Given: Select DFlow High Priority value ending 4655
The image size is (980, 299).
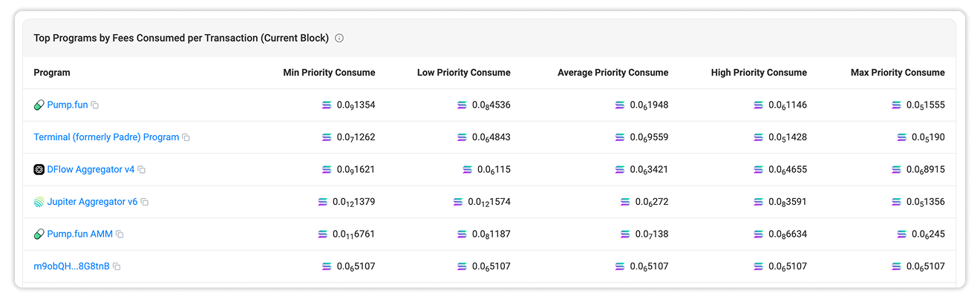Looking at the screenshot, I should [x=788, y=170].
